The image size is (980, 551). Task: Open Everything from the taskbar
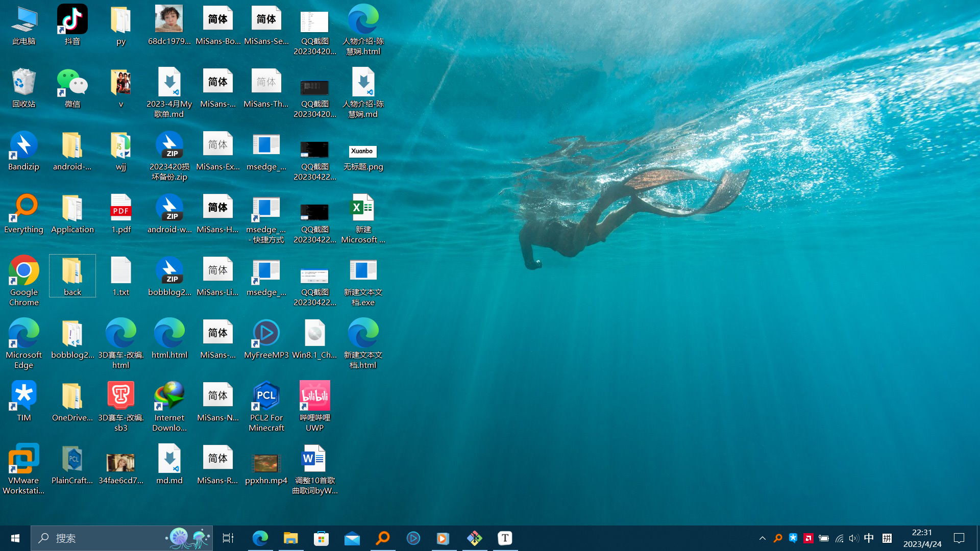click(383, 538)
